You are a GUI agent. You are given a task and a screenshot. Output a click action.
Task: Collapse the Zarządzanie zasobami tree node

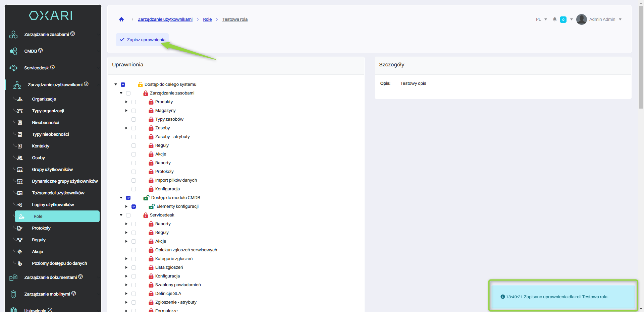coord(121,93)
